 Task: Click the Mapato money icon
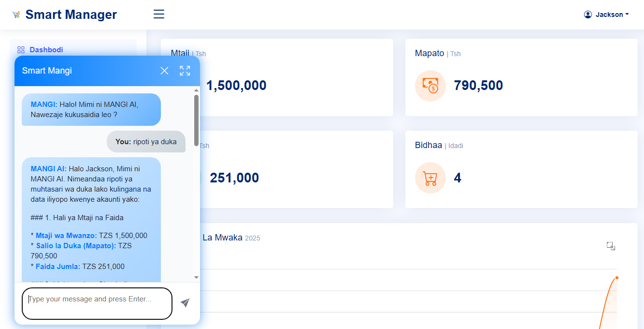430,86
